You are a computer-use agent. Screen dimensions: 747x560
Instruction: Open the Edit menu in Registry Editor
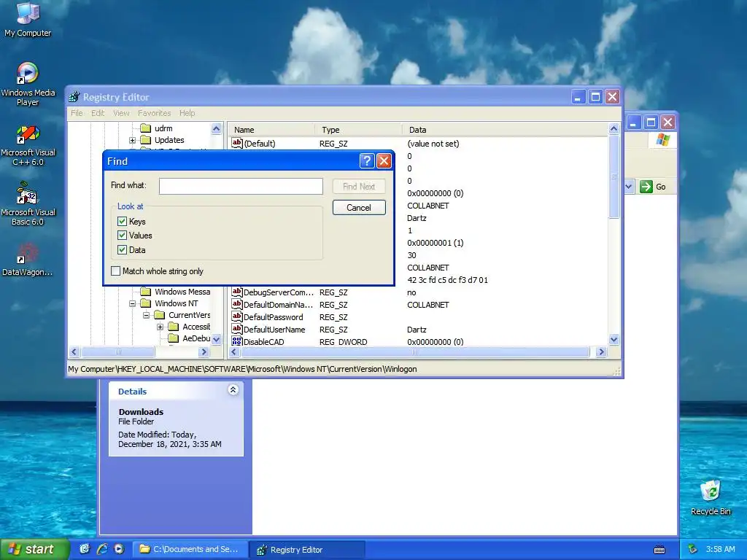[98, 113]
